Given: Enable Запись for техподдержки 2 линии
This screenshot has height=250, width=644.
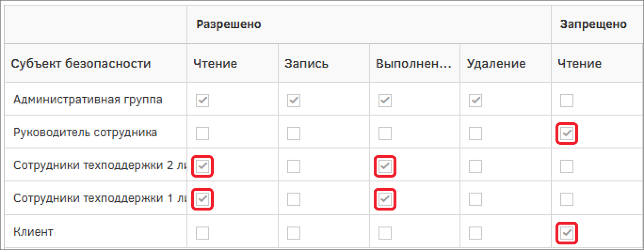Looking at the screenshot, I should click(294, 166).
